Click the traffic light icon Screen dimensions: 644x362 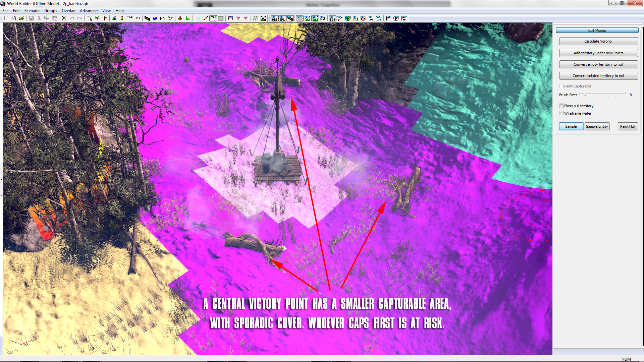click(x=122, y=18)
